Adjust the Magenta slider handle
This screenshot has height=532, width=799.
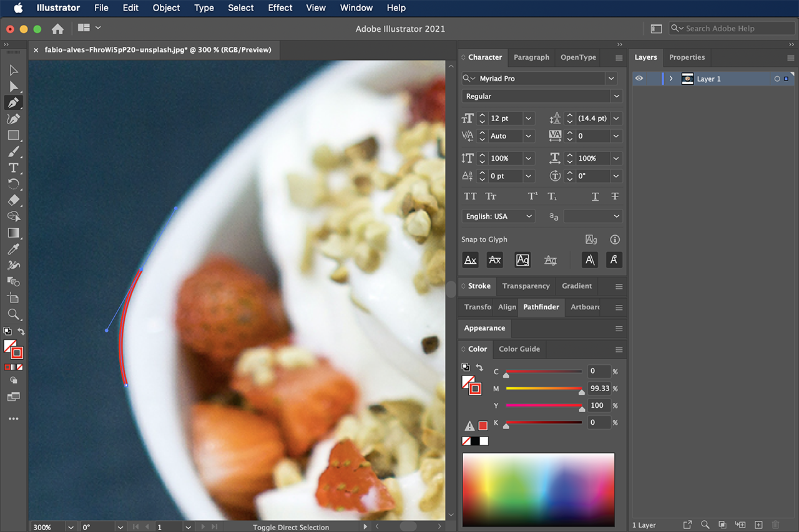click(x=581, y=392)
